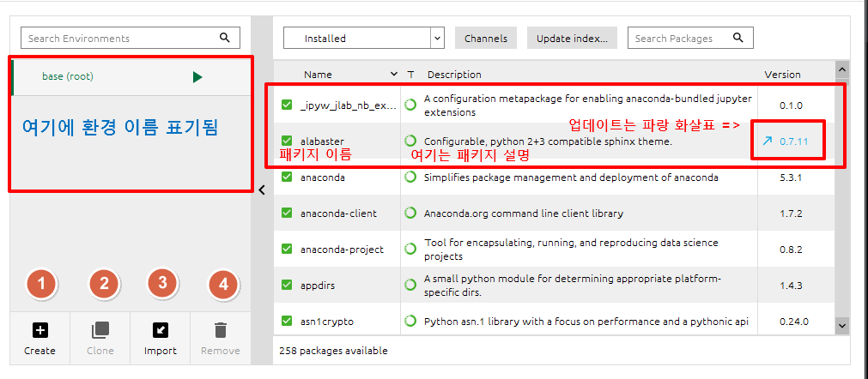
Task: Click package list scrollbar down arrow
Action: tap(842, 326)
